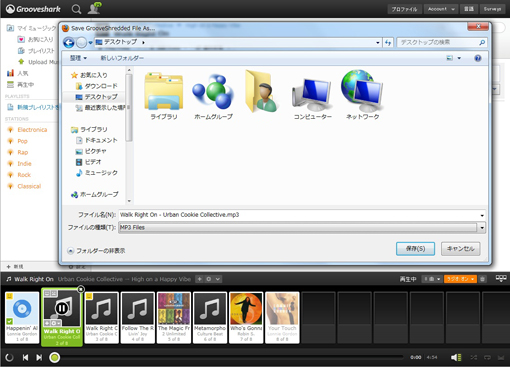The height and width of the screenshot is (367, 510).
Task: Mute the player volume speaker
Action: point(456,357)
